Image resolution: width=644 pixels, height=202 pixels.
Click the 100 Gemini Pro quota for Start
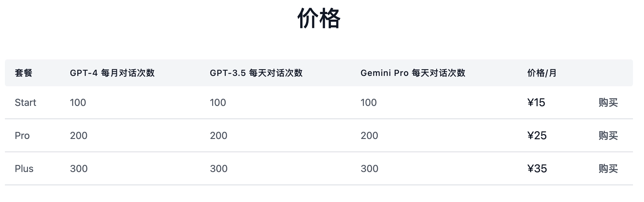[370, 102]
